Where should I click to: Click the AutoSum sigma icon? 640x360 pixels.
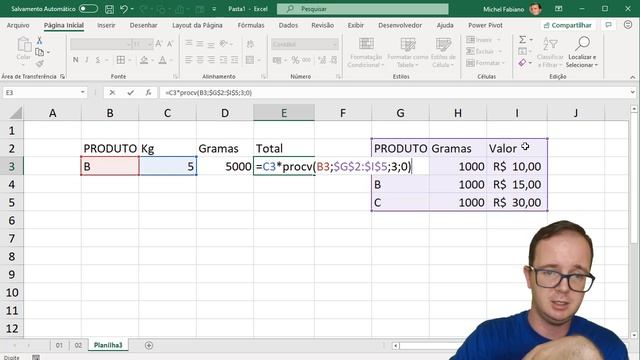click(x=522, y=40)
